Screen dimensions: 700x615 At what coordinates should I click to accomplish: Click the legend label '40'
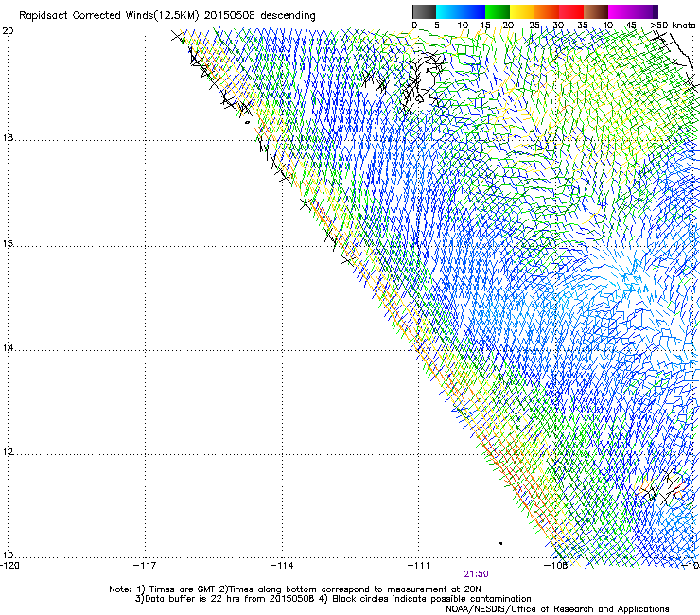click(x=607, y=26)
